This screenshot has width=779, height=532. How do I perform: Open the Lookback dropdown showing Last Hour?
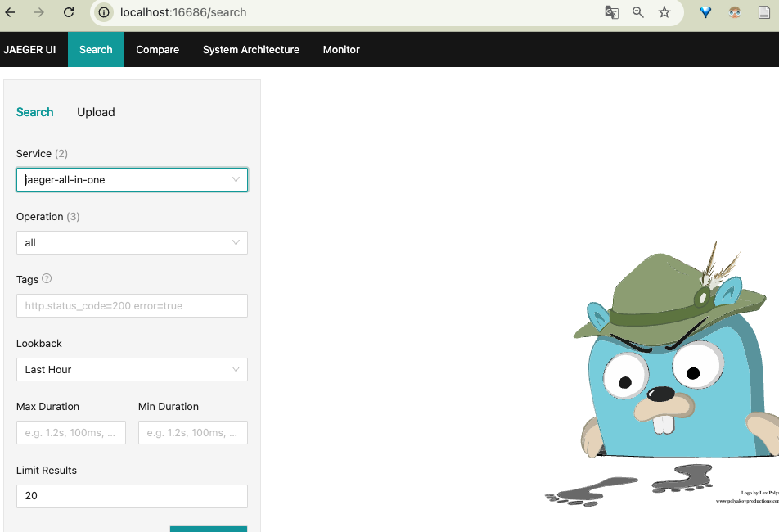[133, 370]
